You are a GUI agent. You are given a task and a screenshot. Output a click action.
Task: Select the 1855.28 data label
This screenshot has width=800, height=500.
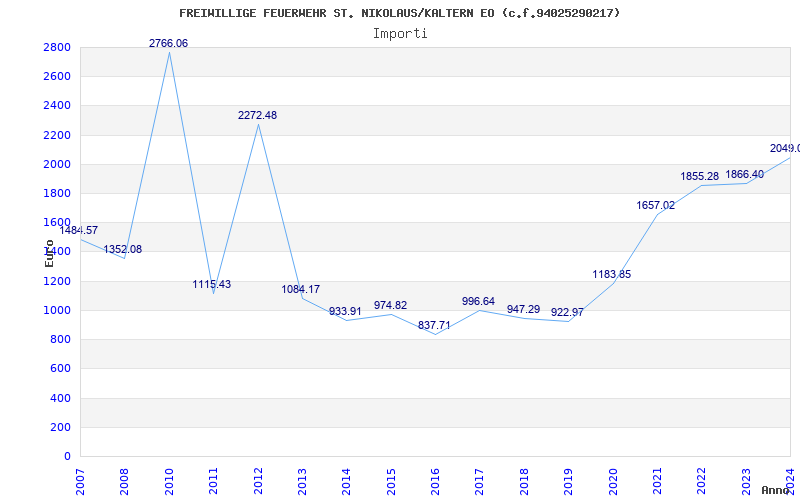[x=700, y=177]
